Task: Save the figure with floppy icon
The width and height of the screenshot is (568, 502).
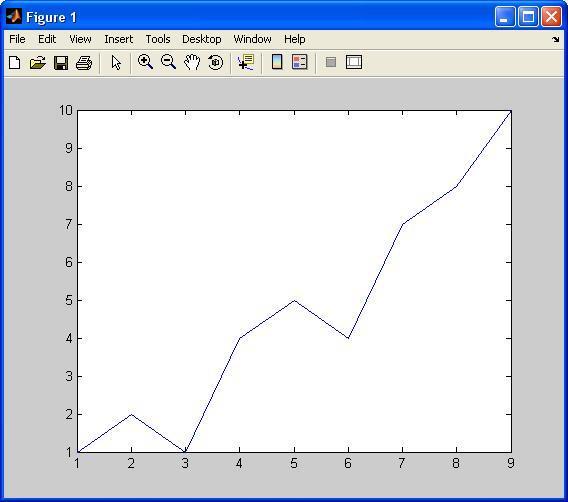Action: [61, 63]
